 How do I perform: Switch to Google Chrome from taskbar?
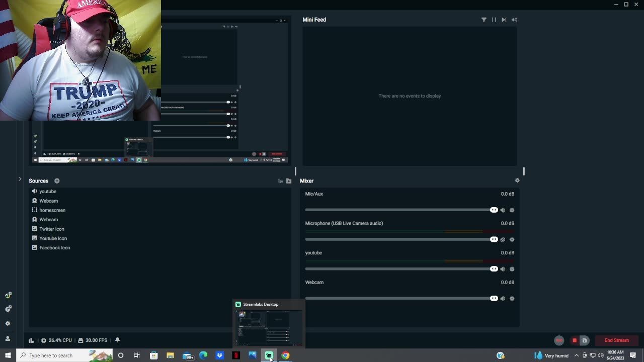(285, 355)
